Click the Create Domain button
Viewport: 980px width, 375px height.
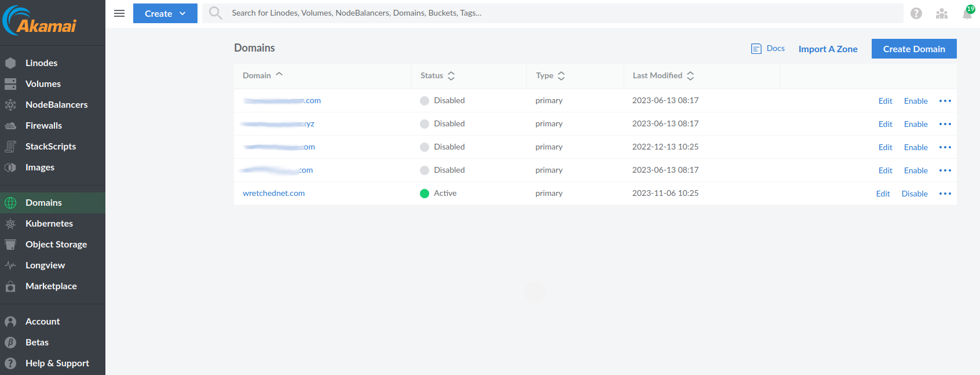[x=913, y=49]
